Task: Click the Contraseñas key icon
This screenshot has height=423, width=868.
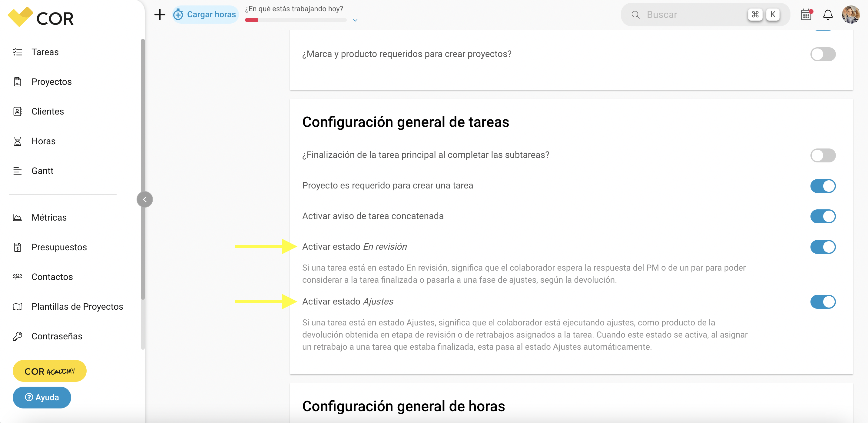Action: (x=18, y=336)
